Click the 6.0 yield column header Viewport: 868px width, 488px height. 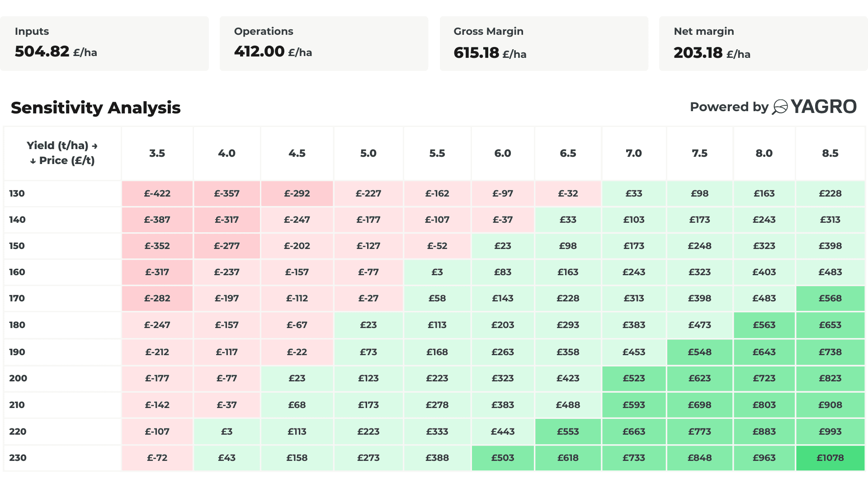pos(502,153)
